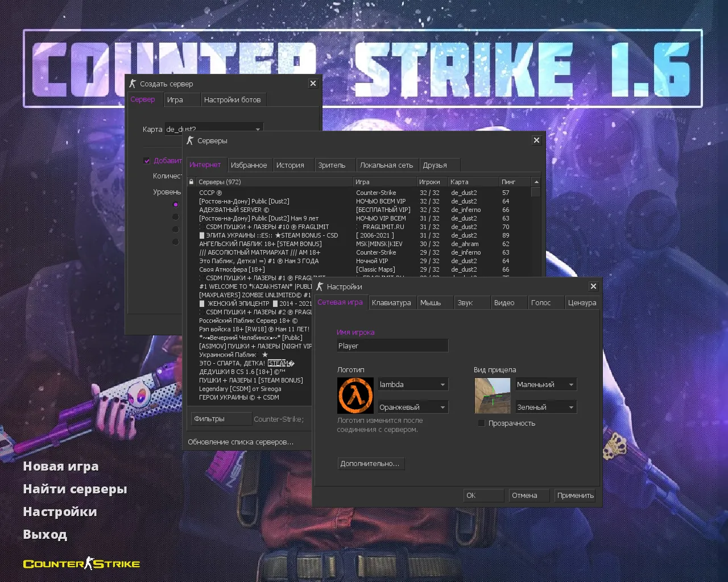The height and width of the screenshot is (582, 728).
Task: Switch to the Избранное servers tab
Action: click(249, 164)
